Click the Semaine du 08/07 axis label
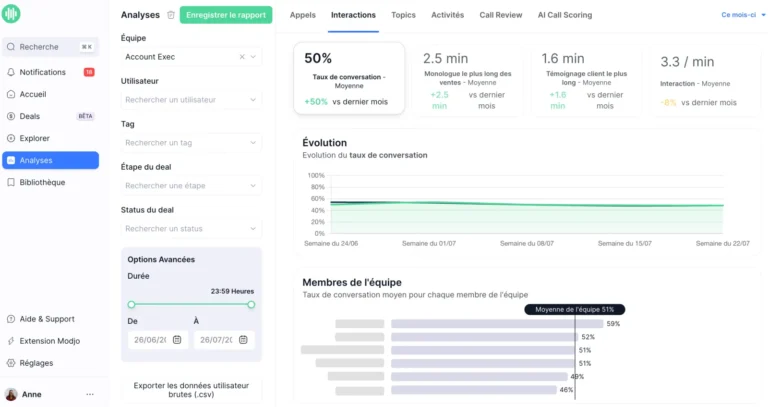The height and width of the screenshot is (407, 768). [x=527, y=243]
